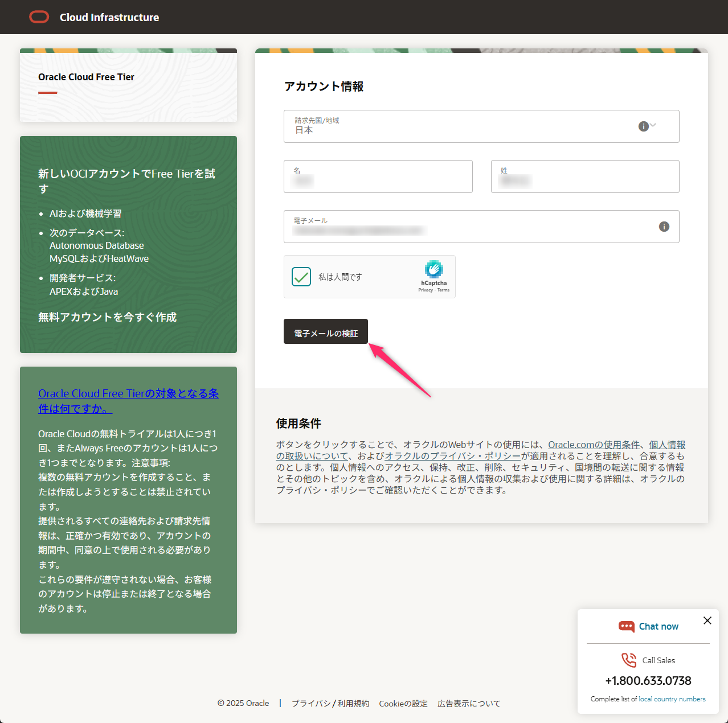
Task: Click Chat now in support widget
Action: pyautogui.click(x=659, y=626)
